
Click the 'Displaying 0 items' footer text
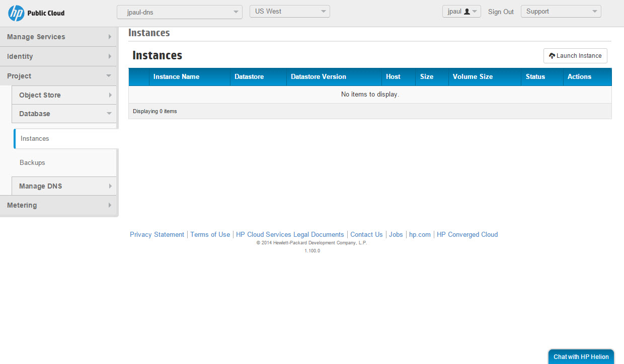coord(155,111)
